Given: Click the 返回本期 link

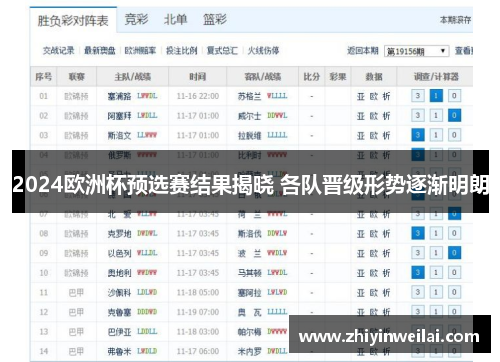Looking at the screenshot, I should coord(363,51).
